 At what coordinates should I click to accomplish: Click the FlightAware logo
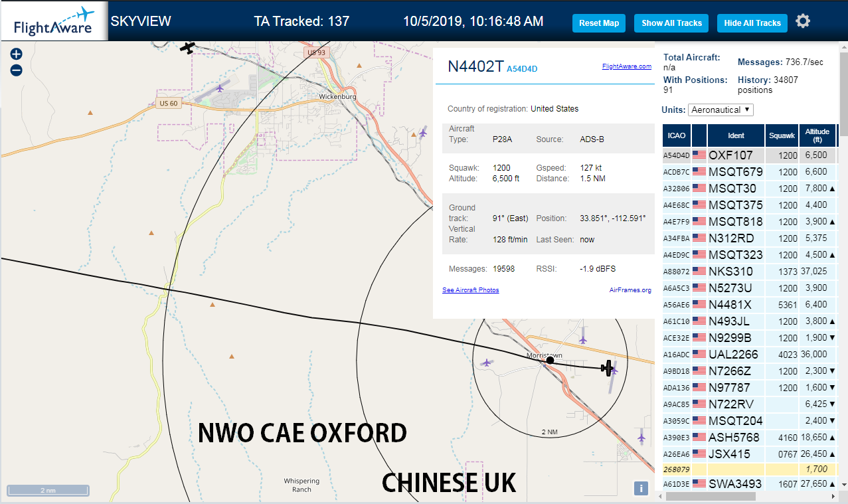pos(54,21)
